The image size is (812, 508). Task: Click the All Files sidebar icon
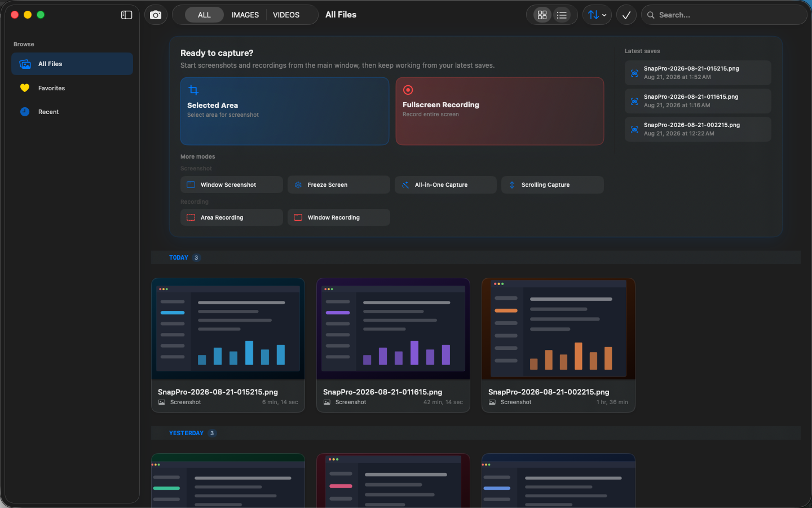(25, 64)
